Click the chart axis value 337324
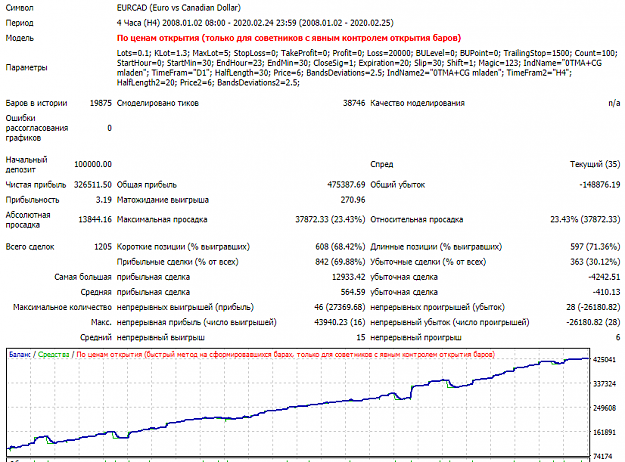 pos(604,384)
